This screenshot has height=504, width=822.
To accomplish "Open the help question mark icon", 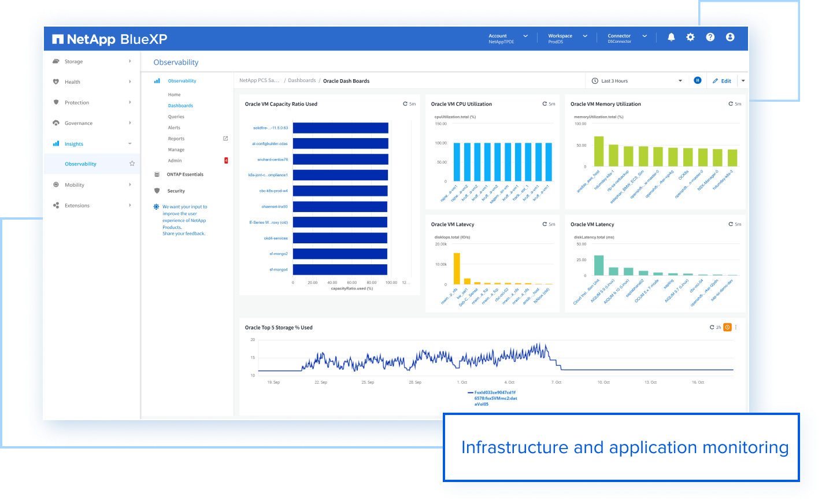I will tap(710, 37).
